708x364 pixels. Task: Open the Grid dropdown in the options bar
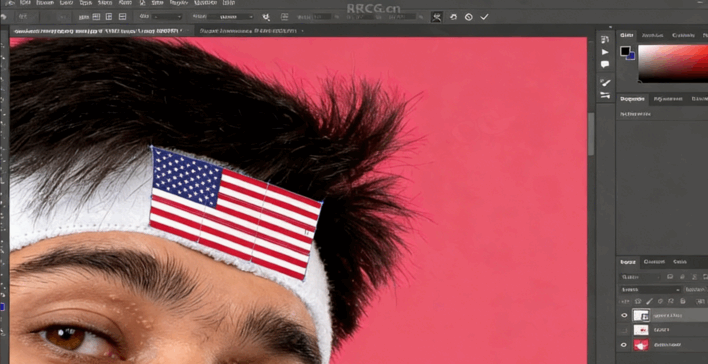(166, 17)
